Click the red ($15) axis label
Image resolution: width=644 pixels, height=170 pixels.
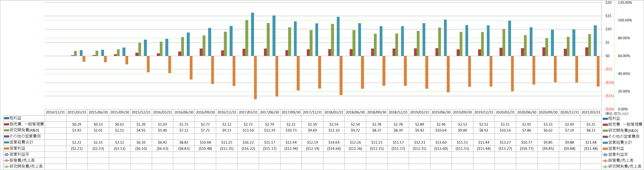pyautogui.click(x=609, y=96)
